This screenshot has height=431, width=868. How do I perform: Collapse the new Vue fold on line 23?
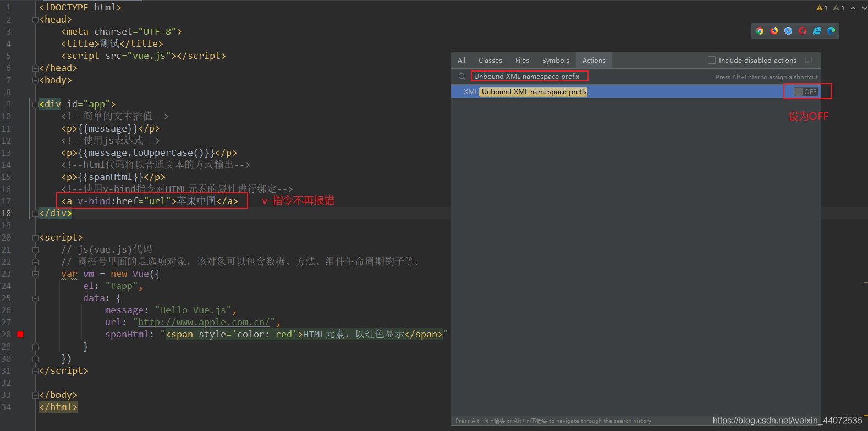[x=35, y=274]
